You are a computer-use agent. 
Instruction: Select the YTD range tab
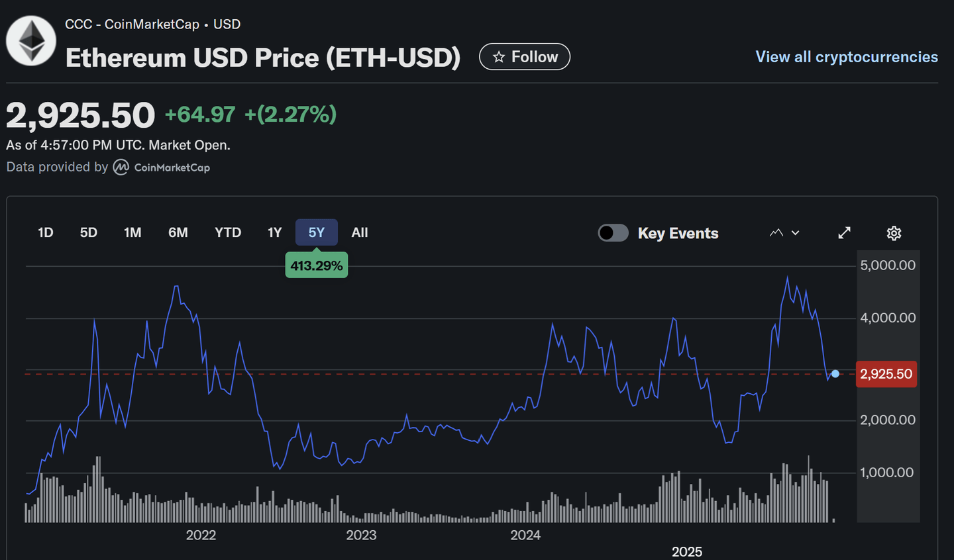[228, 232]
